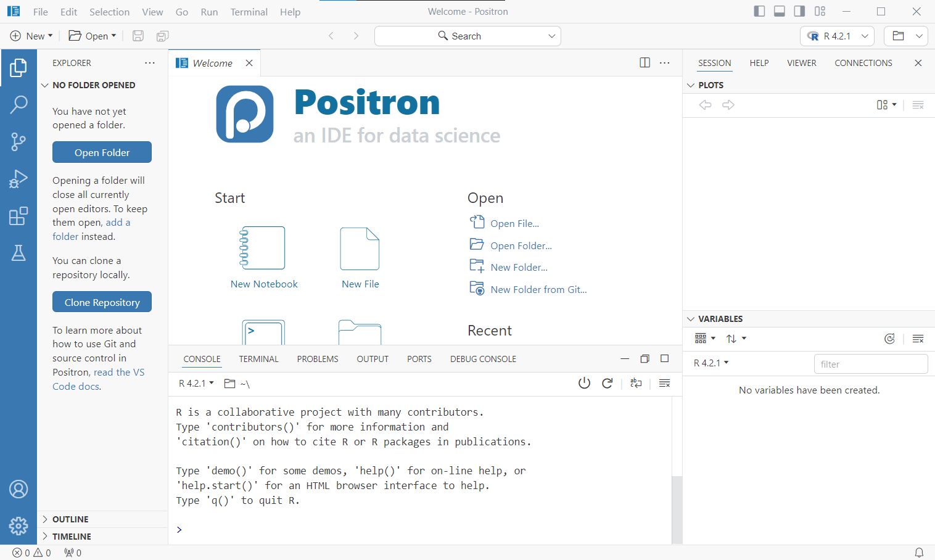Shut down the R console with power icon

tap(584, 383)
